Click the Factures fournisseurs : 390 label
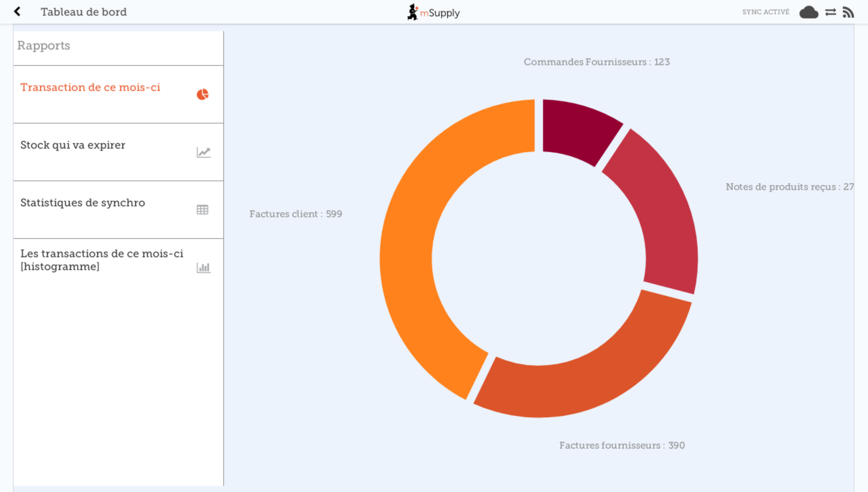The width and height of the screenshot is (868, 492). coord(622,445)
